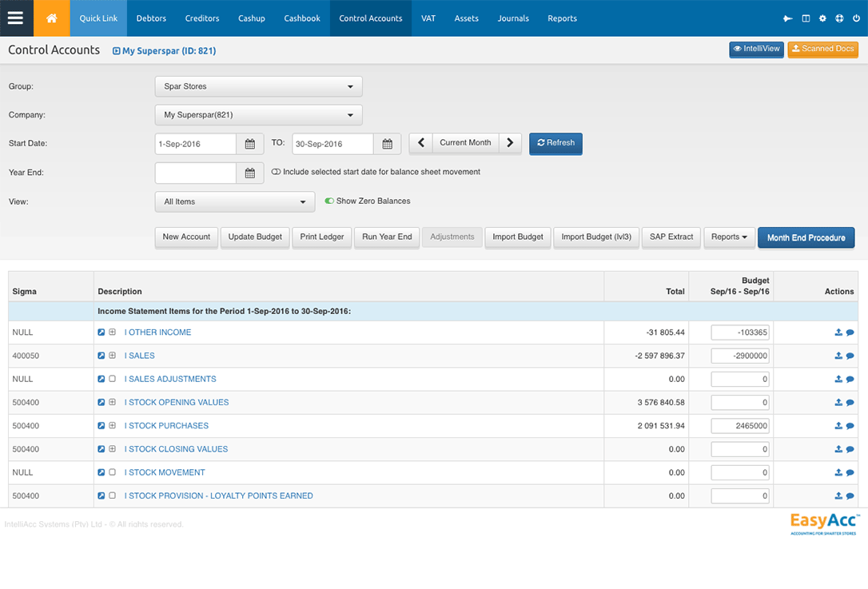This screenshot has height=589, width=868.
Task: Tick the I SALES ADJUSTMENTS checkbox
Action: coord(113,379)
